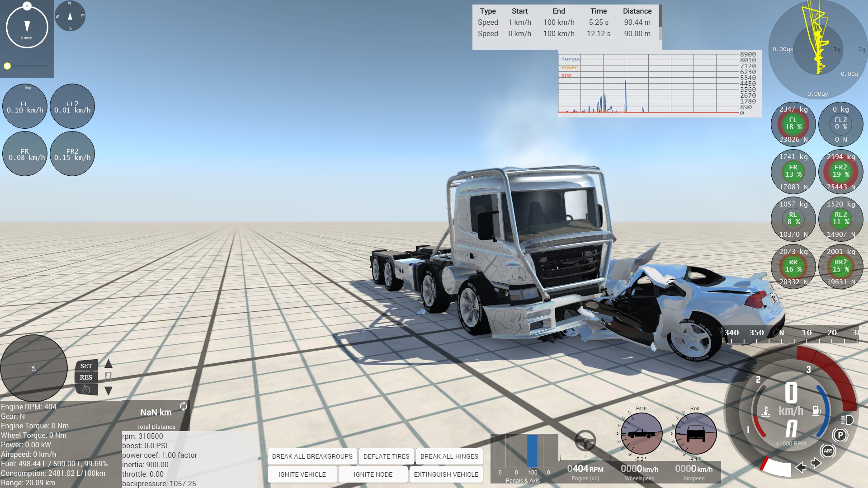Decrease cruise control speed with down arrow
The width and height of the screenshot is (868, 488).
108,391
